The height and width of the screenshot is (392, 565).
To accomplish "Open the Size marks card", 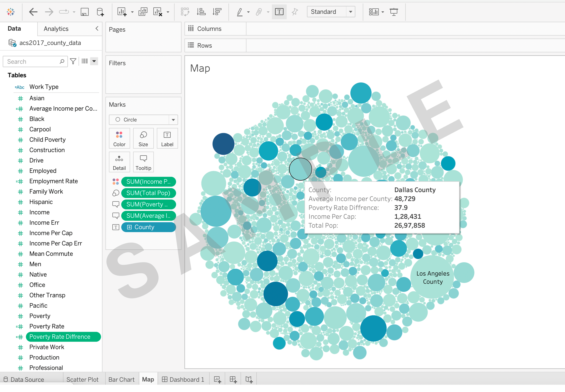I will [143, 138].
